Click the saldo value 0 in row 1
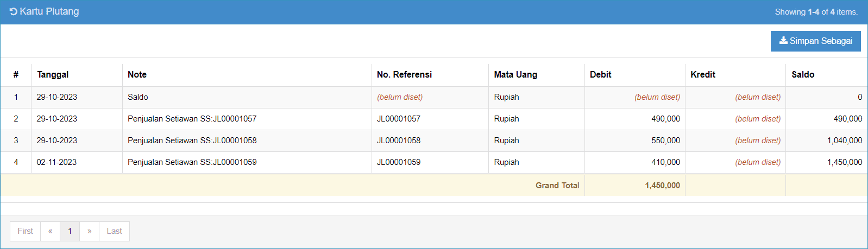 pos(860,97)
